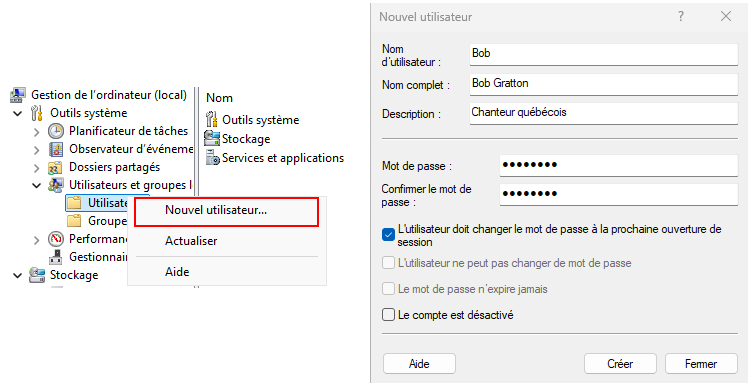Tick Le compte est désactivé checkbox
Image resolution: width=750 pixels, height=383 pixels.
click(388, 315)
